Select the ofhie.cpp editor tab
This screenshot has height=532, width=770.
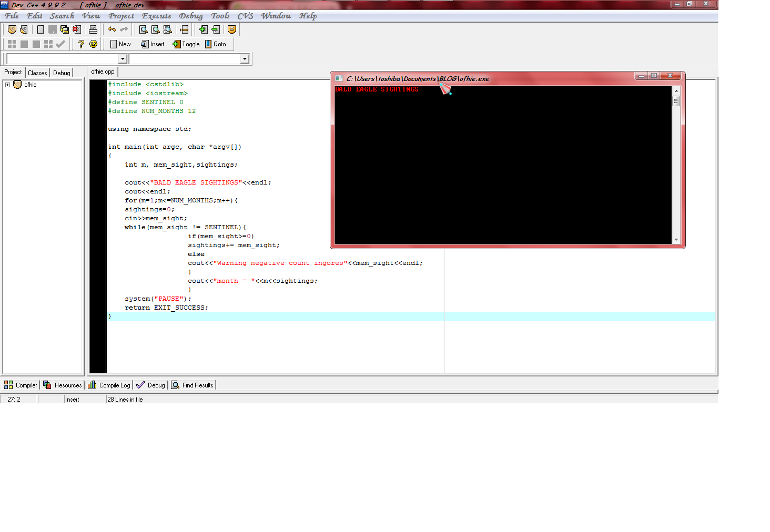pos(103,71)
